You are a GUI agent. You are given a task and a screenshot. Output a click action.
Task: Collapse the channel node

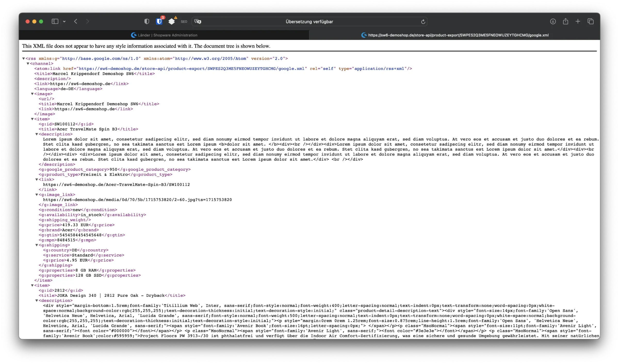pos(28,64)
